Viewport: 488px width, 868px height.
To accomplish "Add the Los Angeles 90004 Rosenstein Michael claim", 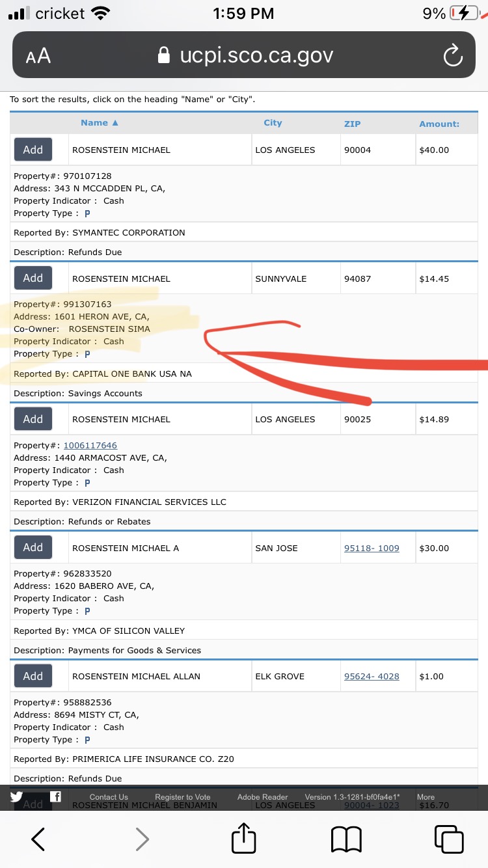I will tap(33, 150).
